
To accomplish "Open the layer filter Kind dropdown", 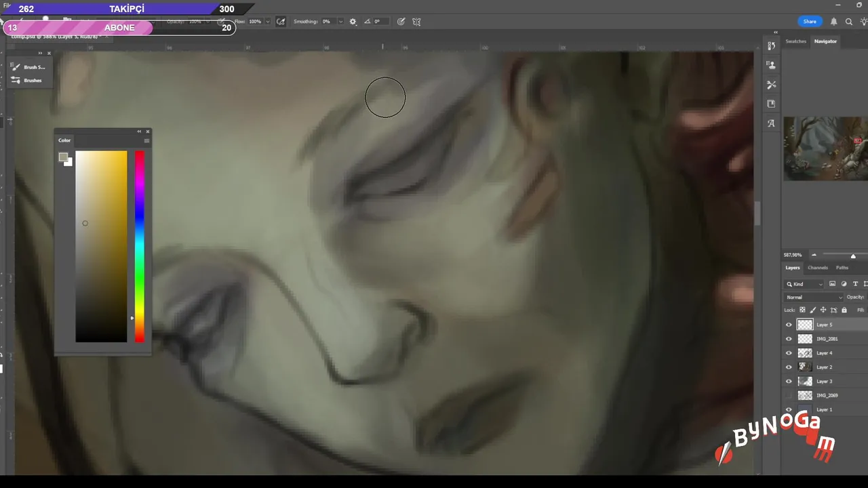I will (805, 284).
